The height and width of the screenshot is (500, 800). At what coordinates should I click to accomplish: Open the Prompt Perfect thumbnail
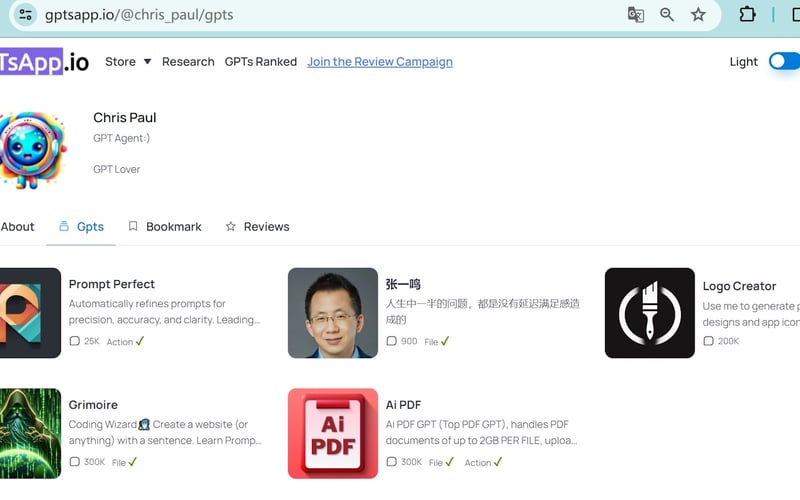click(x=30, y=313)
